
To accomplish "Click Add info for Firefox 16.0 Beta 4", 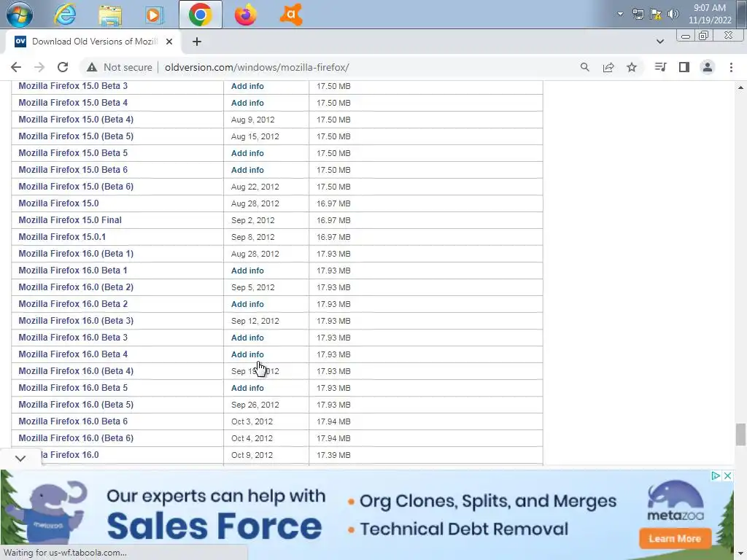I will (247, 354).
